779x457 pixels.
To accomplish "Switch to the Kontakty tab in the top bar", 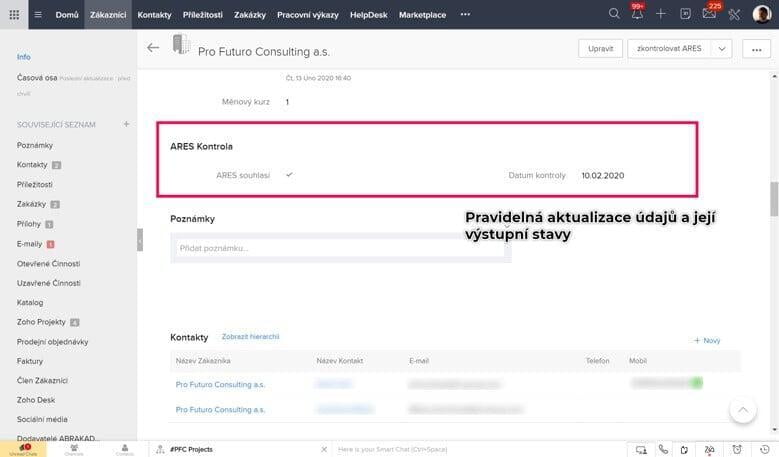I will pyautogui.click(x=154, y=15).
